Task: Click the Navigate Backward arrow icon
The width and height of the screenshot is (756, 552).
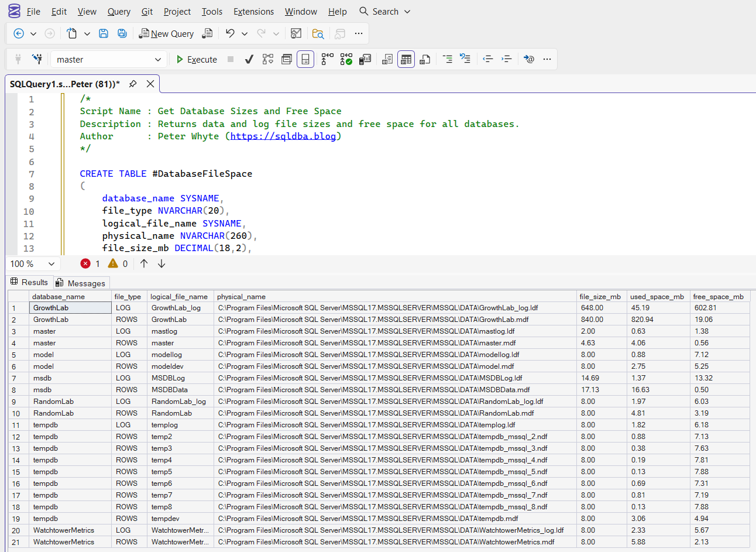Action: coord(19,33)
